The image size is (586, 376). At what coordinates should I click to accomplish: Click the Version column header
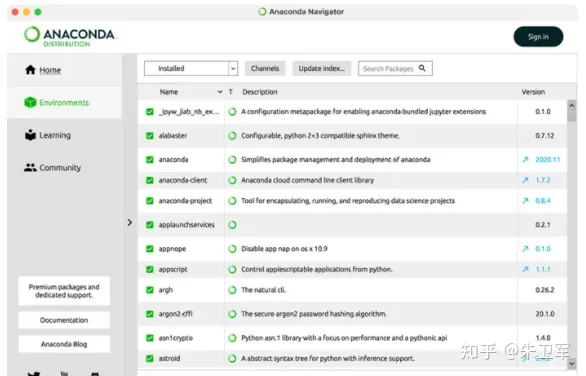pyautogui.click(x=533, y=92)
